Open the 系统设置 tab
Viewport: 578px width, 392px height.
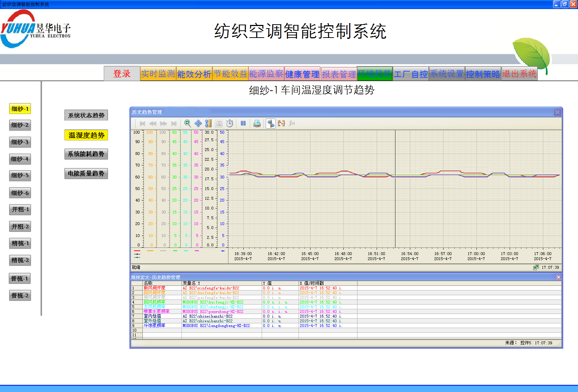tap(447, 74)
